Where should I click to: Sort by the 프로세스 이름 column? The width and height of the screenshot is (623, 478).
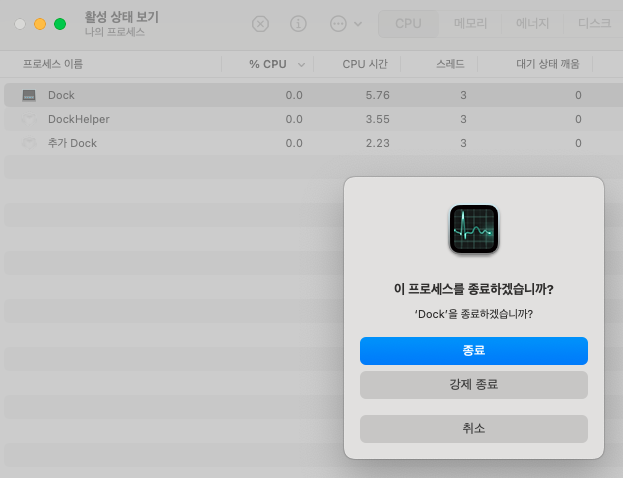(53, 64)
